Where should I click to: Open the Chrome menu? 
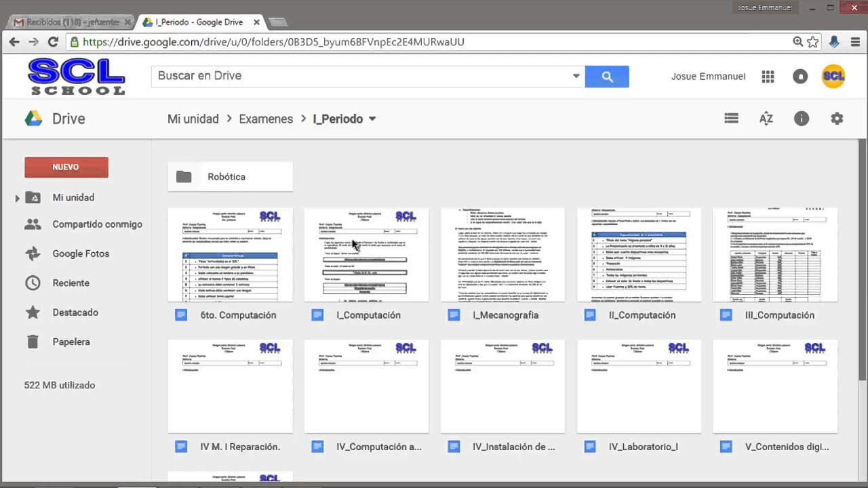[x=854, y=42]
